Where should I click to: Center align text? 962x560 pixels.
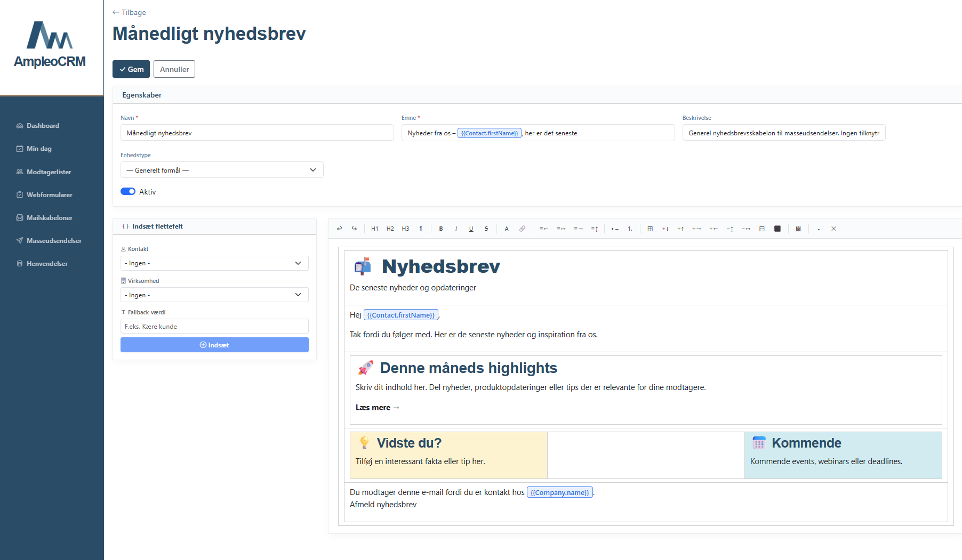coord(561,229)
